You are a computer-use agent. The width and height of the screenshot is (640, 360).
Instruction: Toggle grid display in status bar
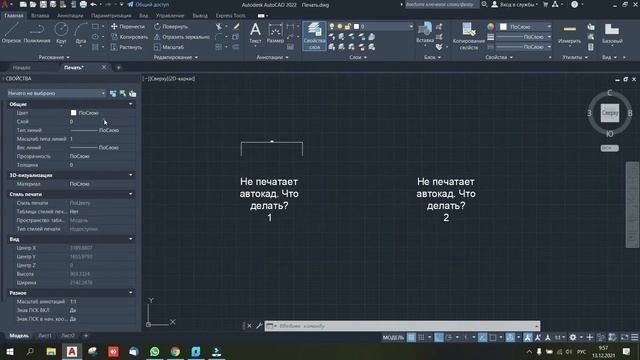pos(411,338)
